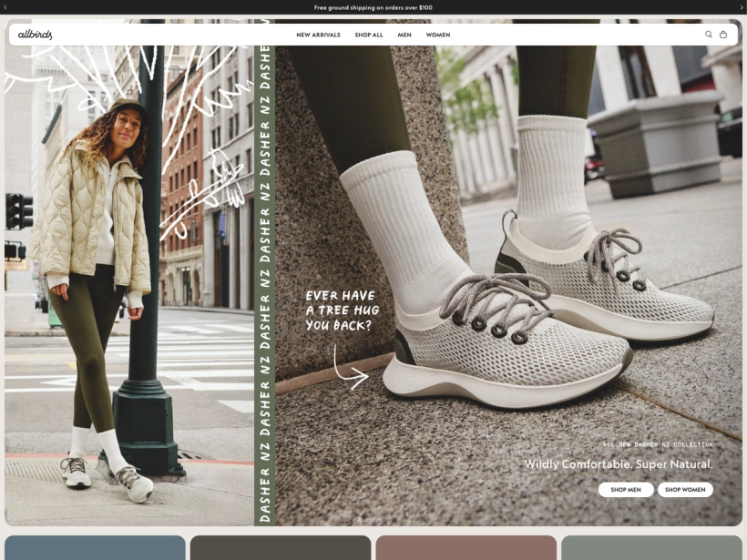Select the dark brown category card
The image size is (747, 560).
281,547
